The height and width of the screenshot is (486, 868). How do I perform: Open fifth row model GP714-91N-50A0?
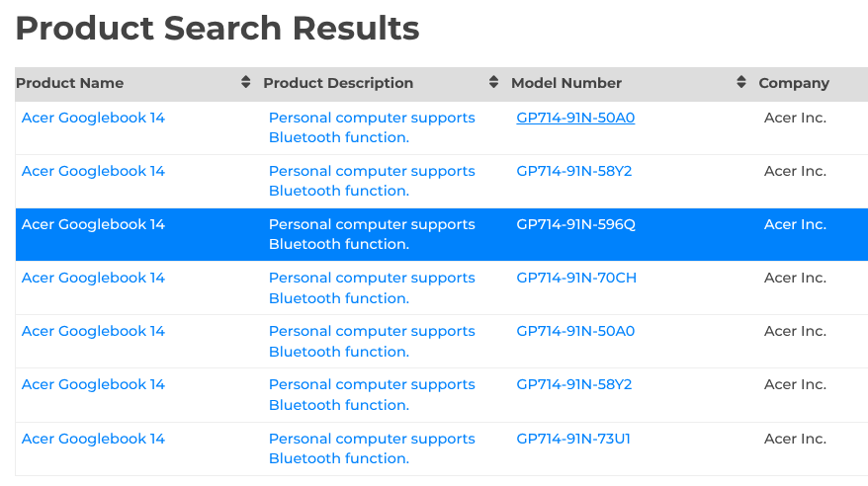pos(575,331)
